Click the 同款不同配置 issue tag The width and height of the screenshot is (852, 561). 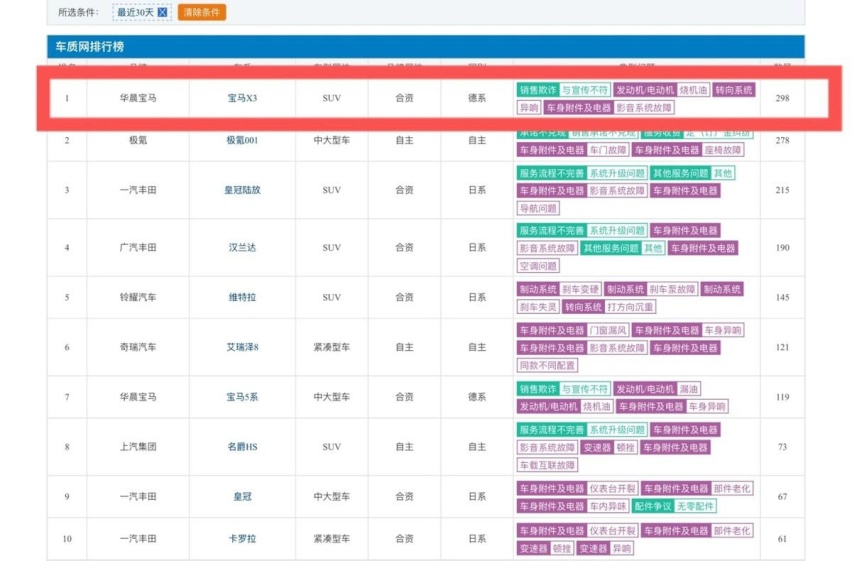(547, 365)
